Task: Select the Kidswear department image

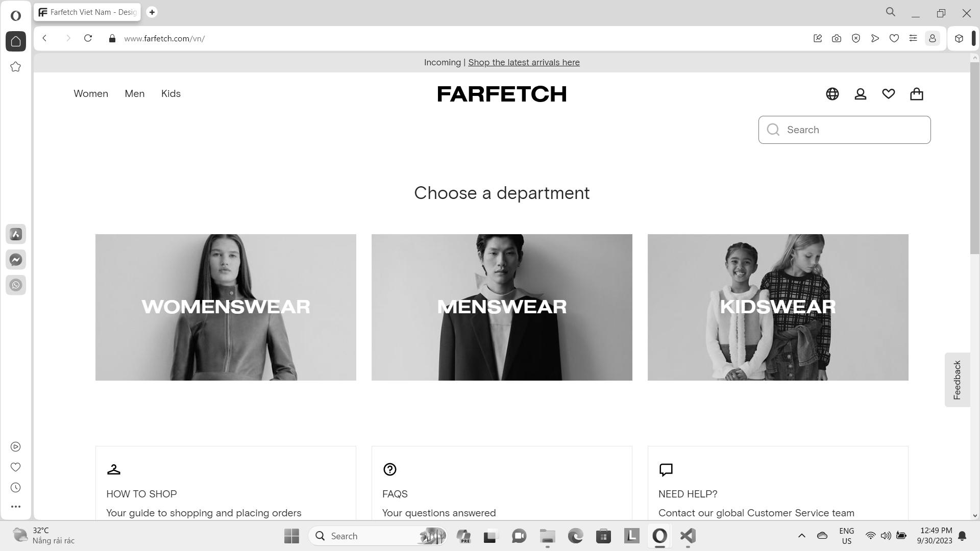Action: coord(778,307)
